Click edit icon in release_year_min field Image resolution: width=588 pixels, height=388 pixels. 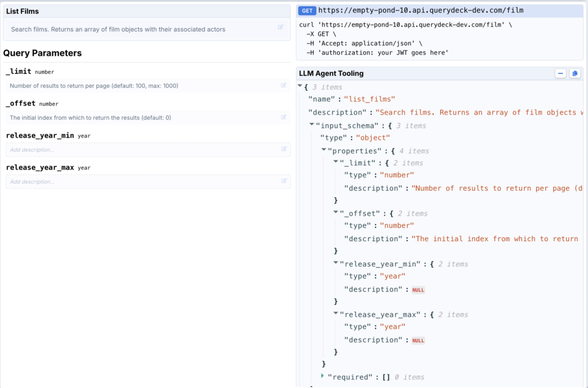pyautogui.click(x=283, y=149)
